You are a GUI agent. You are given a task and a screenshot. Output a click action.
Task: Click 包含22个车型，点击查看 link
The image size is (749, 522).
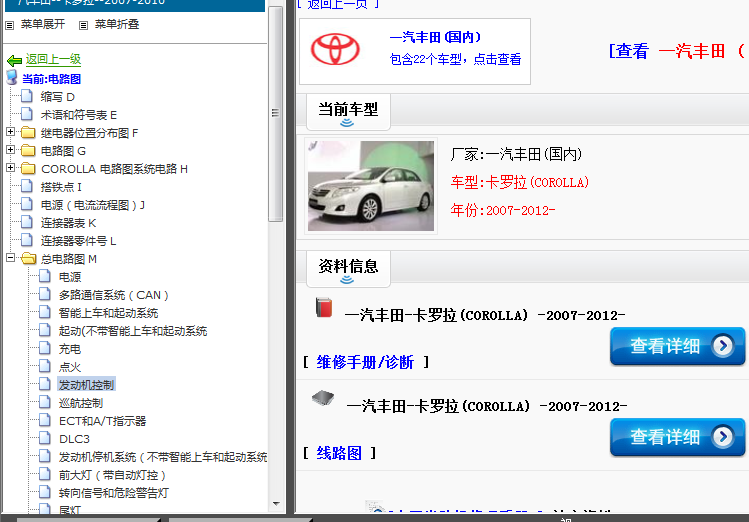tap(455, 59)
